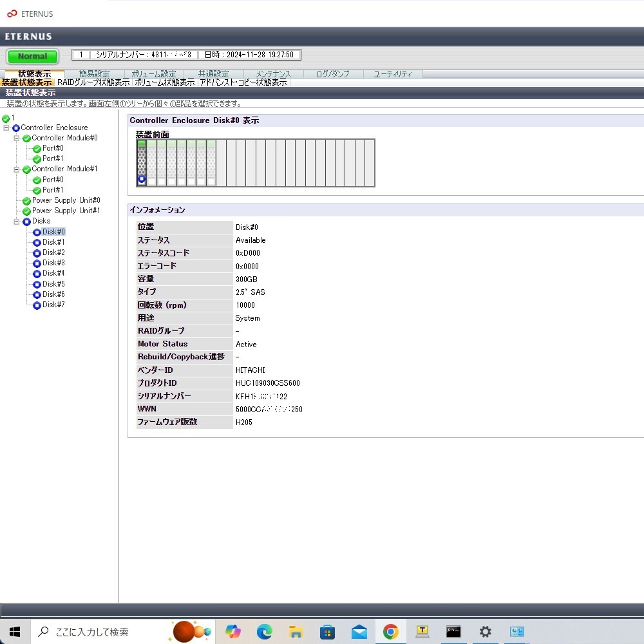Screen dimensions: 644x644
Task: Collapse the Controller Module#1 node
Action: (x=17, y=169)
